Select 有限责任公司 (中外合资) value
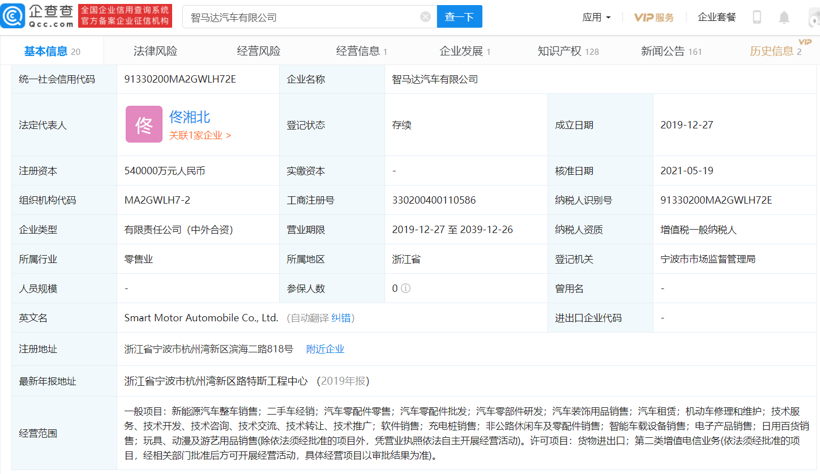Image resolution: width=820 pixels, height=474 pixels. coord(178,229)
